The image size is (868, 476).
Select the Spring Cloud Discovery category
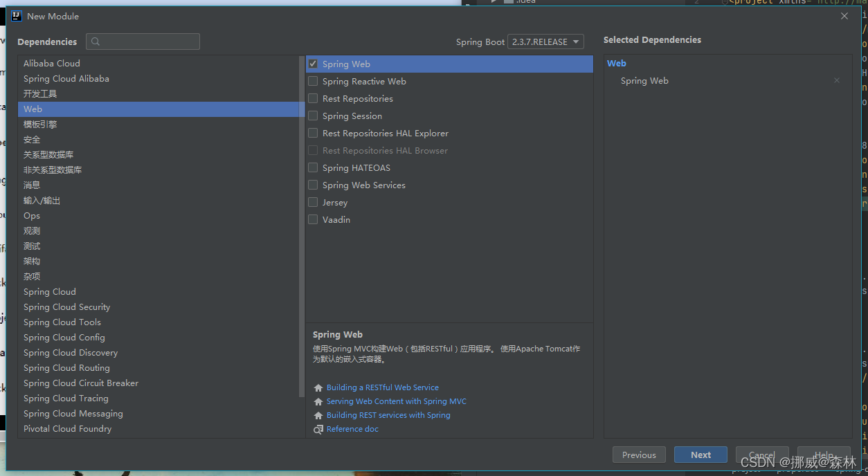coord(158,352)
